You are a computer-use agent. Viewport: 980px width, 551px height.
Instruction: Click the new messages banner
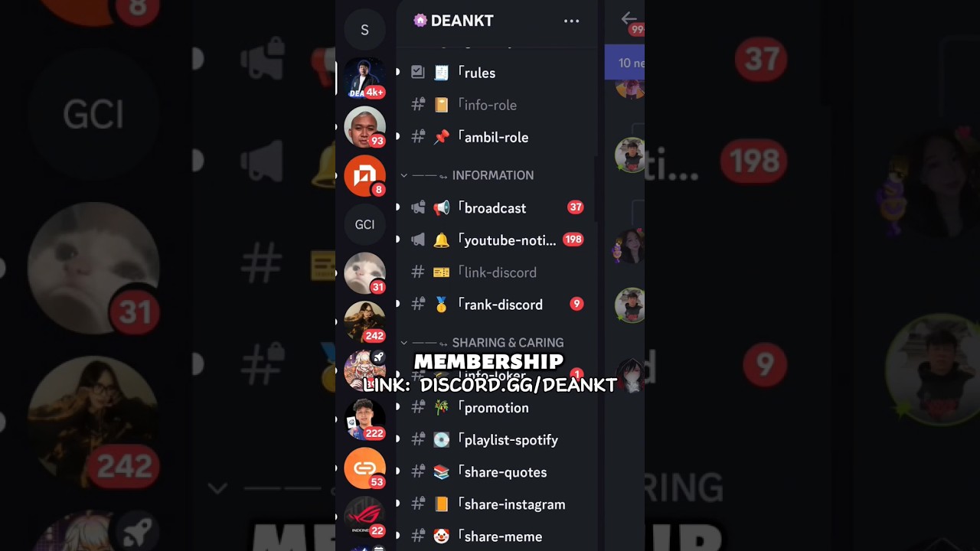(625, 63)
